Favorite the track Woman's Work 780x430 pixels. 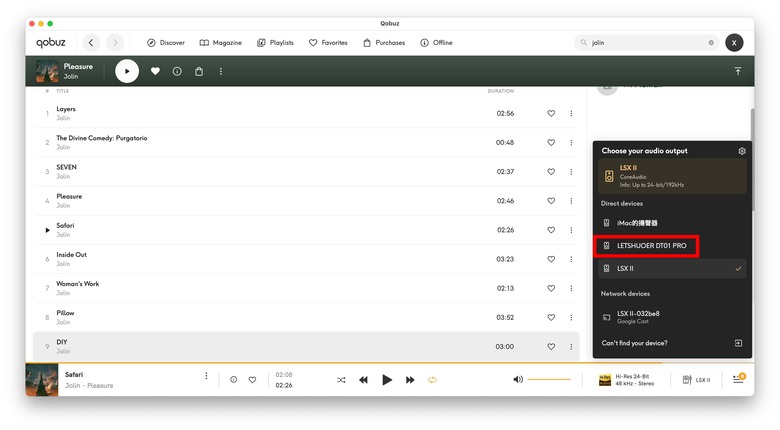(551, 288)
